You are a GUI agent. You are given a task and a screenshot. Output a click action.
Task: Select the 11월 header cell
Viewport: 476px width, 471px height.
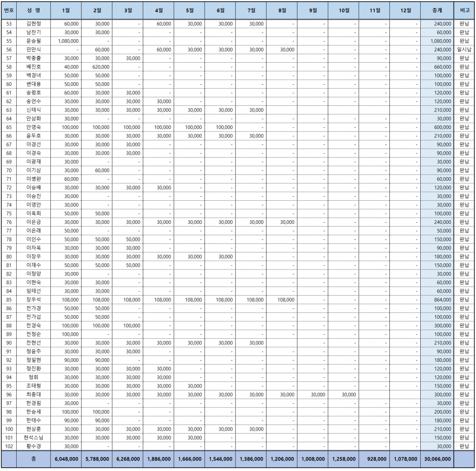[x=375, y=10]
